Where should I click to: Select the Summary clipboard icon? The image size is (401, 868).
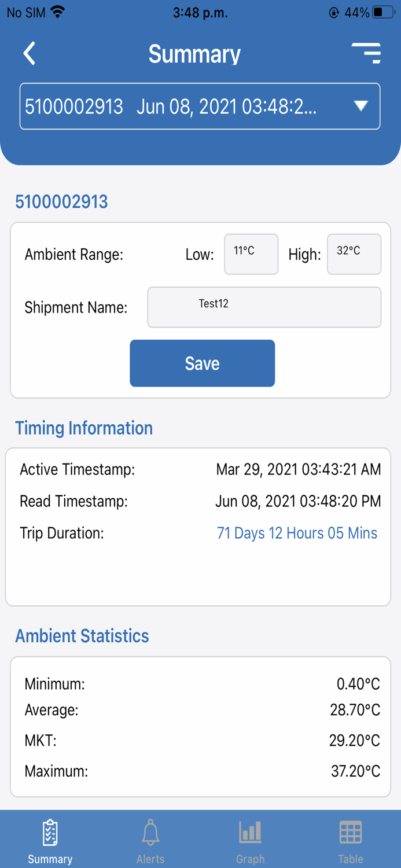tap(50, 832)
